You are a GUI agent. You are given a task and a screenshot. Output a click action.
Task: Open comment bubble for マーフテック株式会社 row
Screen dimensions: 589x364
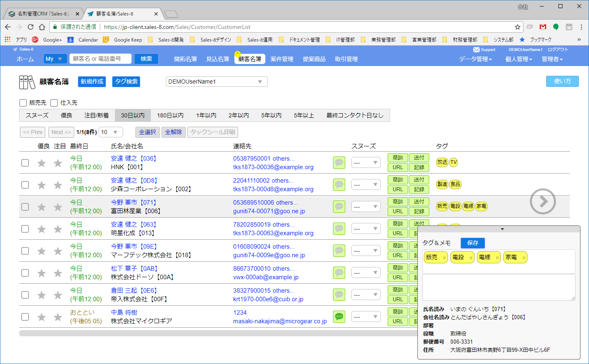tap(339, 251)
